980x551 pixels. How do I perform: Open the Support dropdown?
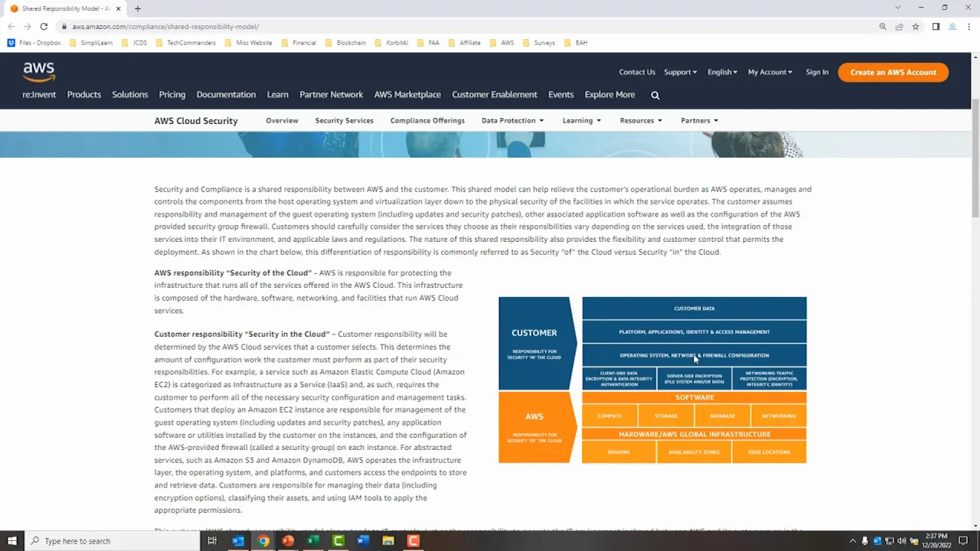(x=680, y=72)
